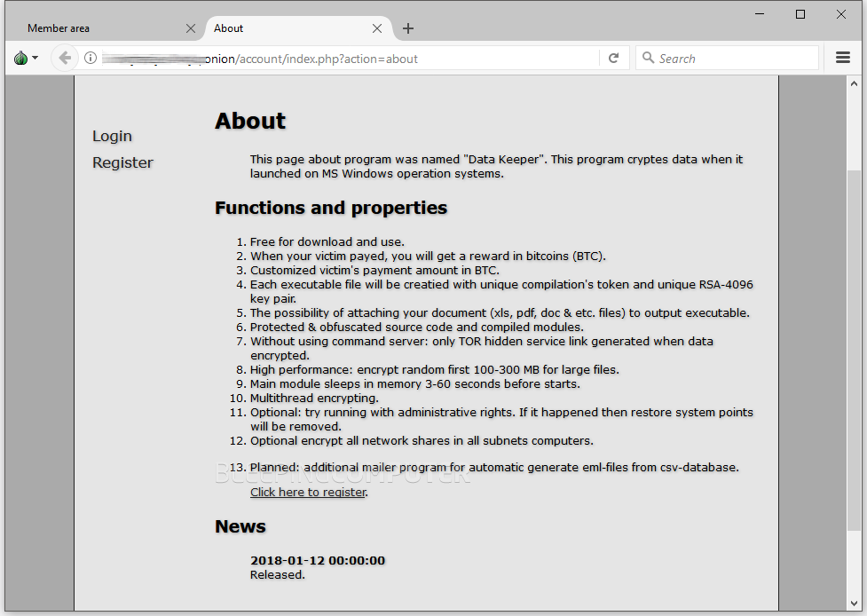Screen dimensions: 867x616
Task: Focus the address bar URL field
Action: click(x=349, y=59)
